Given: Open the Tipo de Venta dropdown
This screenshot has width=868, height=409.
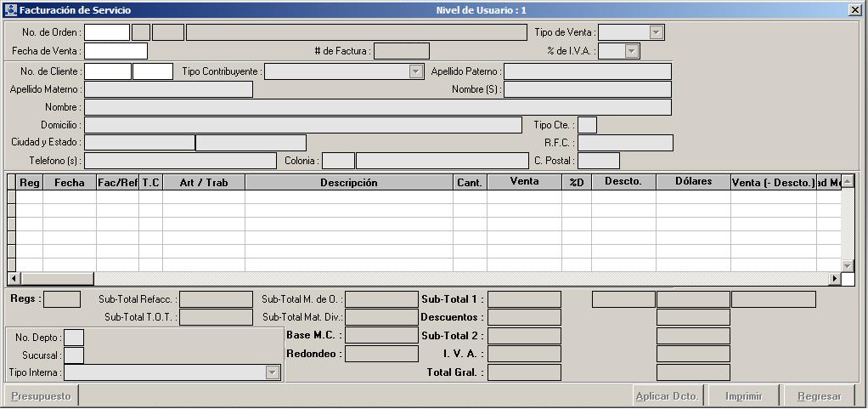Looking at the screenshot, I should click(x=656, y=32).
